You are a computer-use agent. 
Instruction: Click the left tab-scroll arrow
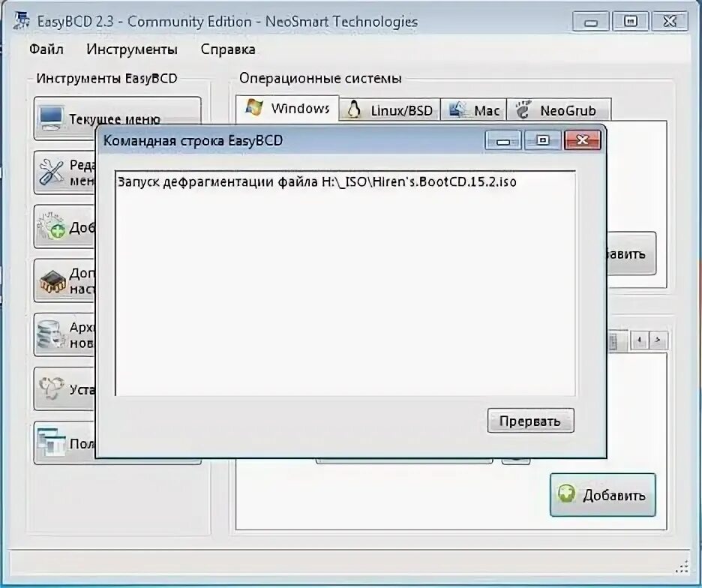tap(639, 340)
